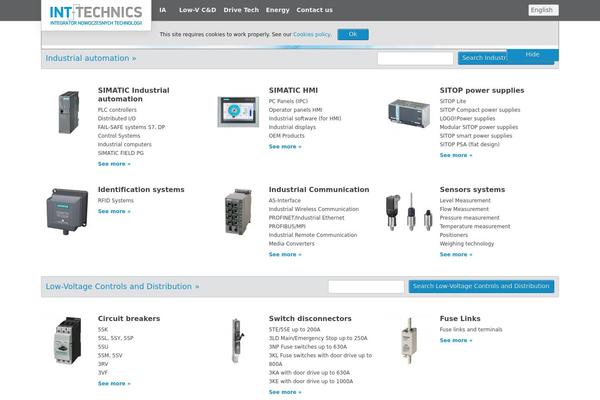Open SITOP Lite link
This screenshot has height=400, width=600.
[x=453, y=101]
